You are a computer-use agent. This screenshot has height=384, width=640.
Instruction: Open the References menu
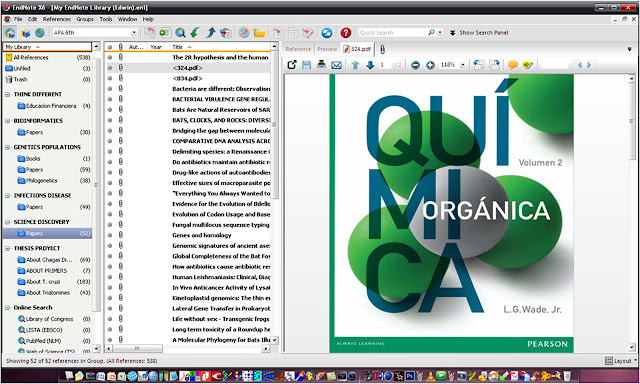tap(57, 19)
